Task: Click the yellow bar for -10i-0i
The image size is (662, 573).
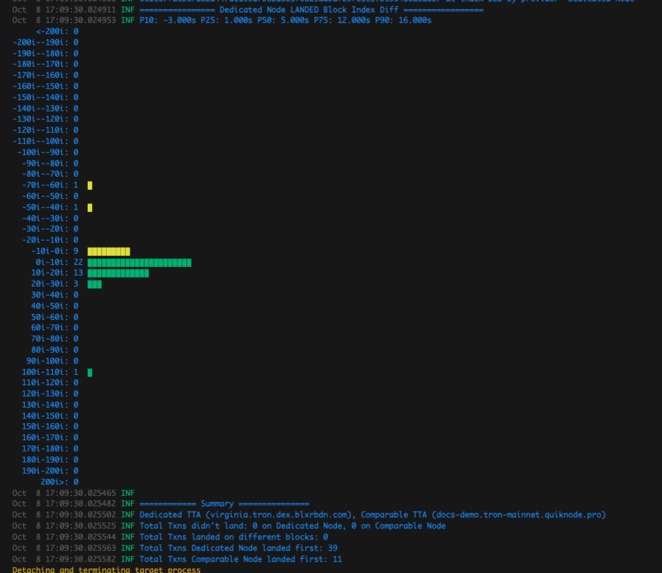Action: 109,252
